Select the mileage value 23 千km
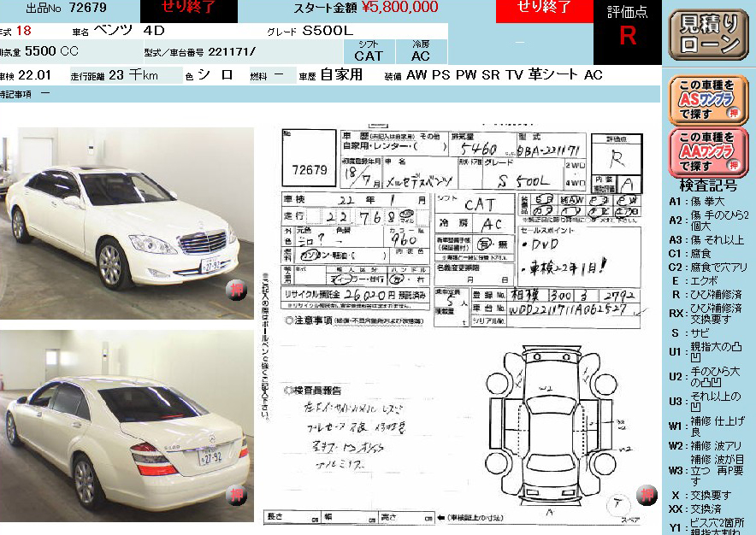 [x=133, y=75]
